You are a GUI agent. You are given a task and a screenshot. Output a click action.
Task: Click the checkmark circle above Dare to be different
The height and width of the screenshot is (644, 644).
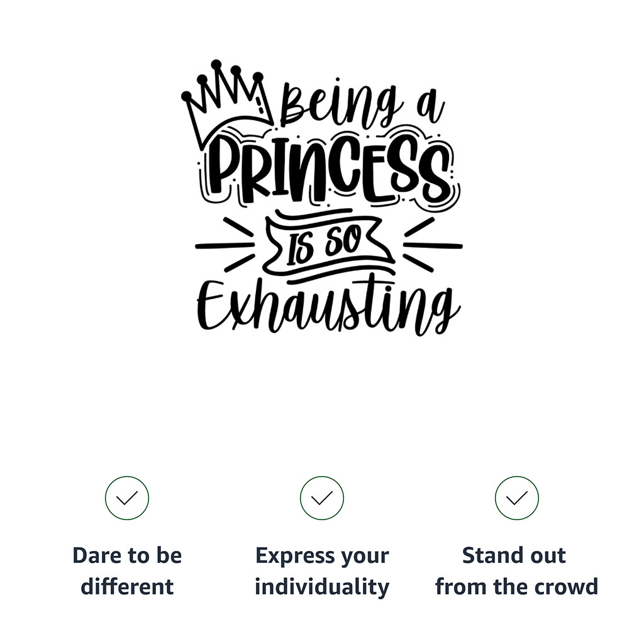pos(127,498)
